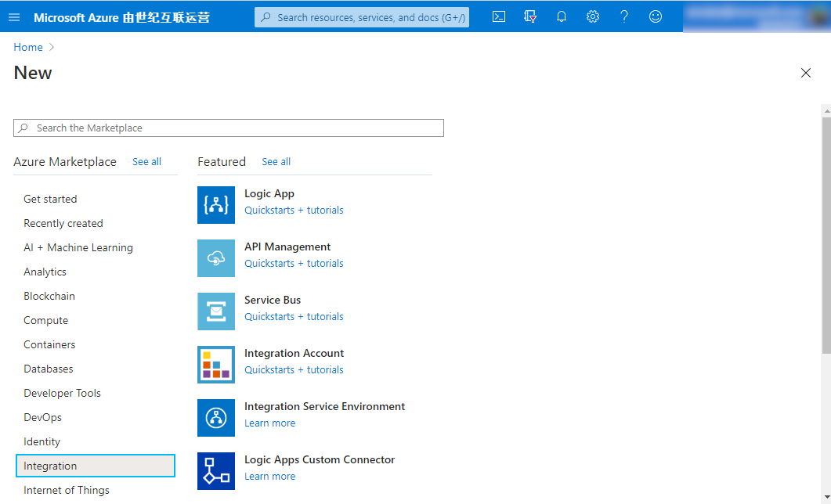Go to Home breadcrumb
The width and height of the screenshot is (831, 504).
28,47
